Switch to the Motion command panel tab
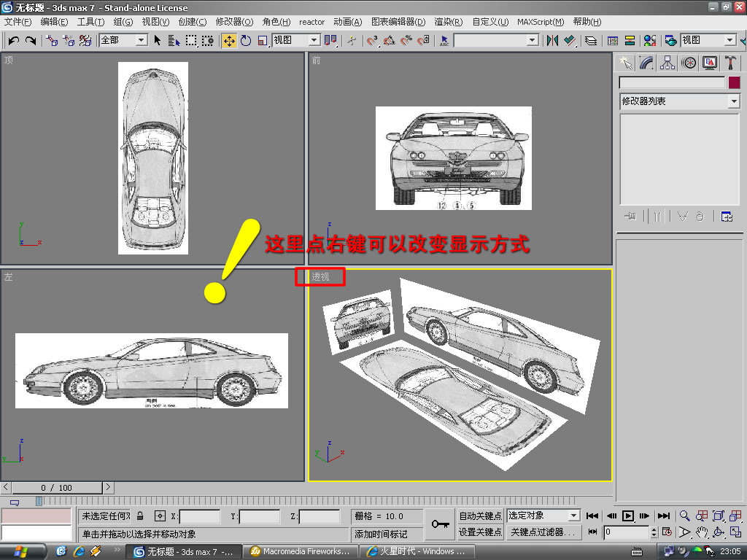Viewport: 747px width, 560px height. click(689, 63)
